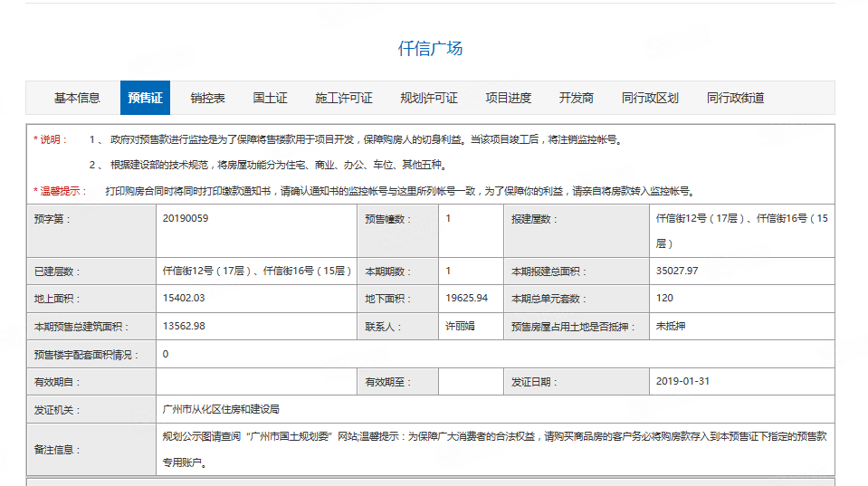Click the 已建层数 label cell
The image size is (868, 486).
coord(91,272)
